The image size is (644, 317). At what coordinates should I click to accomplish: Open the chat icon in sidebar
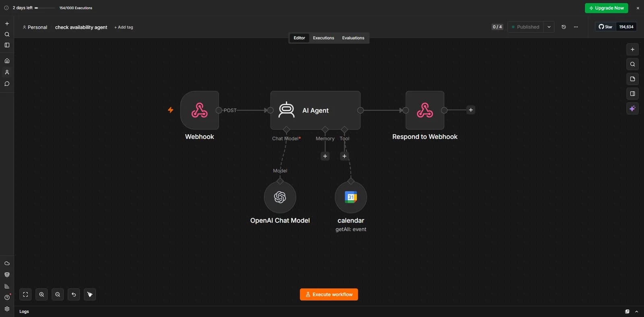pyautogui.click(x=7, y=84)
